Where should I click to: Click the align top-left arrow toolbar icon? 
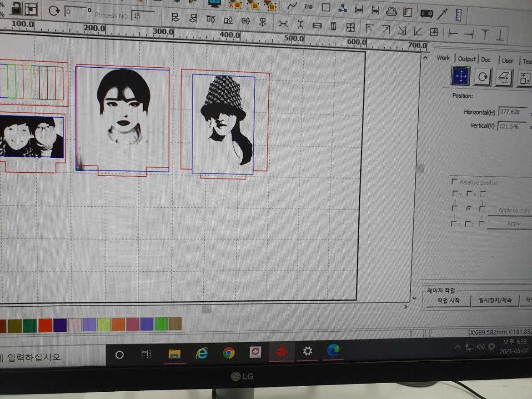(370, 29)
